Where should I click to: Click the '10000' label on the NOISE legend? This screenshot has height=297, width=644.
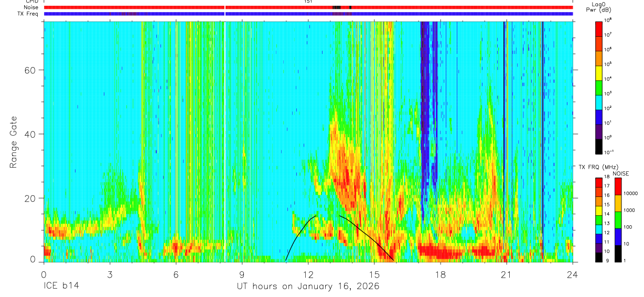[x=631, y=193]
